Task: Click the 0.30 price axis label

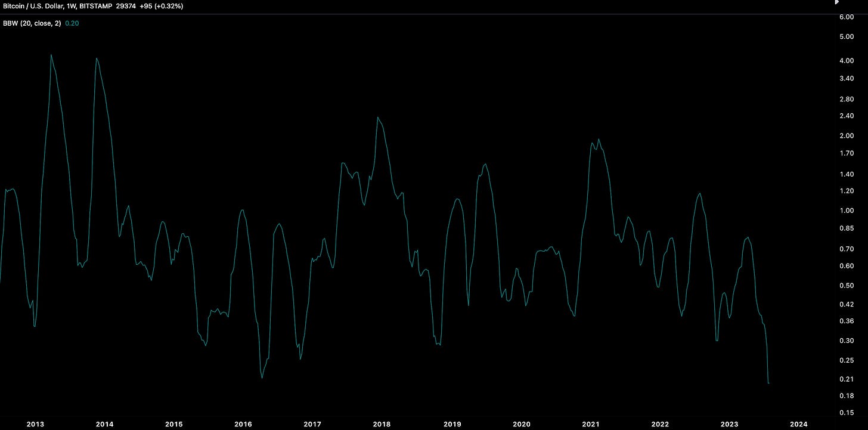Action: 847,341
